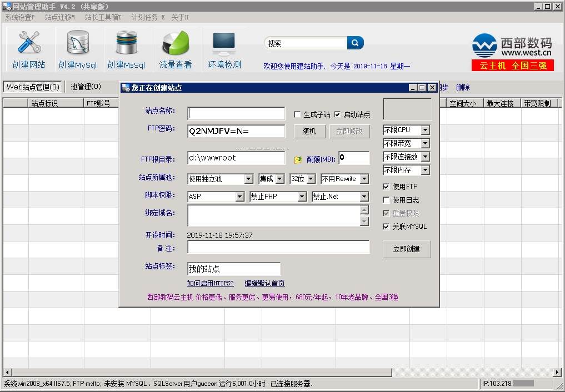
Task: Click the folder browse icon beside FTP根目录
Action: tap(298, 159)
